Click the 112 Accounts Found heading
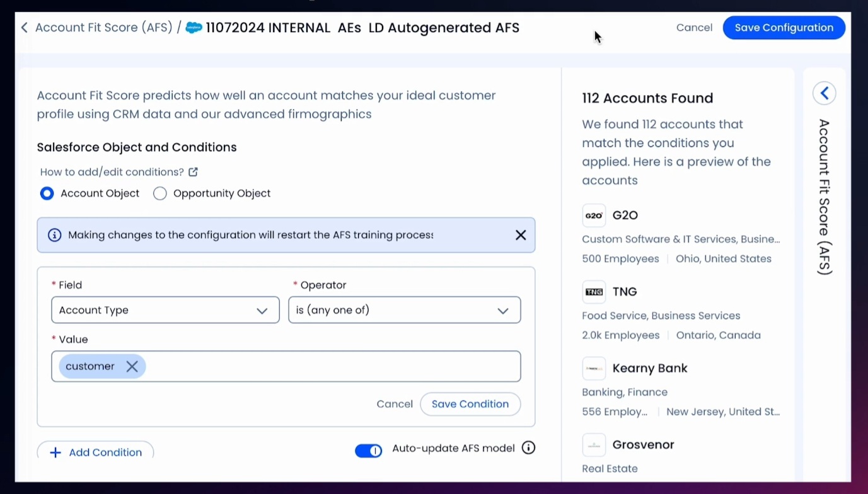The height and width of the screenshot is (494, 868). [x=647, y=98]
